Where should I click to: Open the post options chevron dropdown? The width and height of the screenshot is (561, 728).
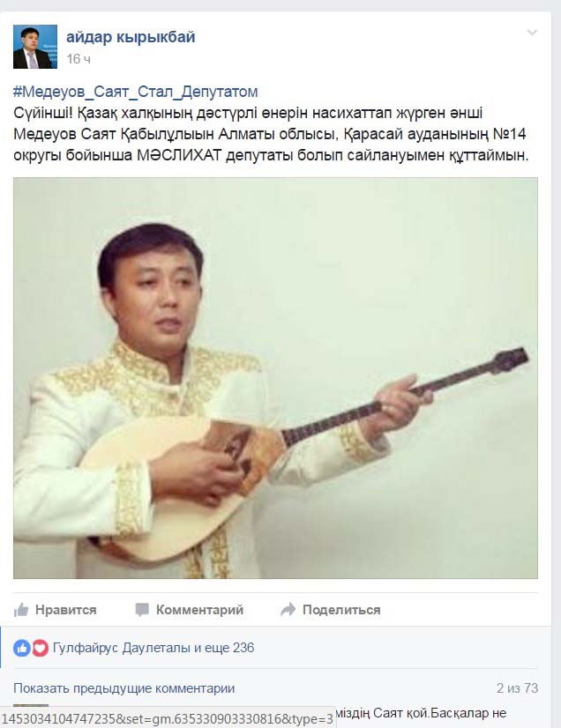[x=532, y=32]
